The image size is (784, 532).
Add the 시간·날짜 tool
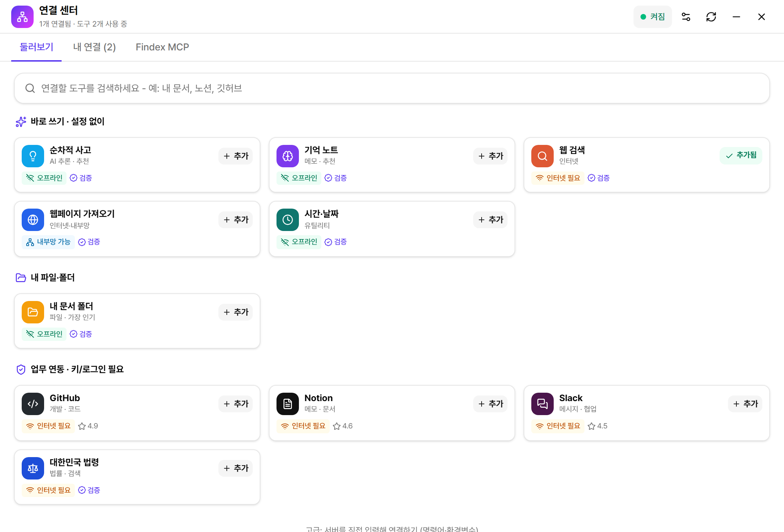[x=490, y=220]
